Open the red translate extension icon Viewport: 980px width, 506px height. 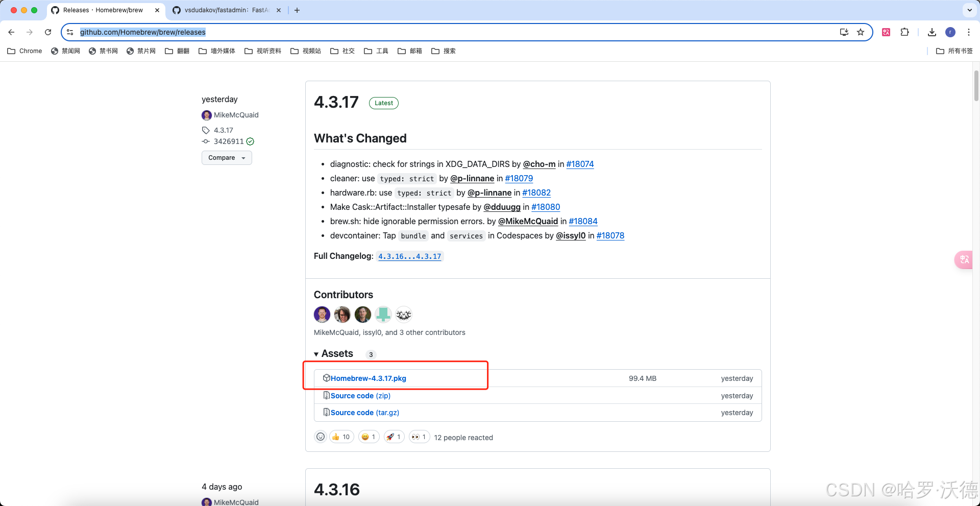tap(886, 32)
